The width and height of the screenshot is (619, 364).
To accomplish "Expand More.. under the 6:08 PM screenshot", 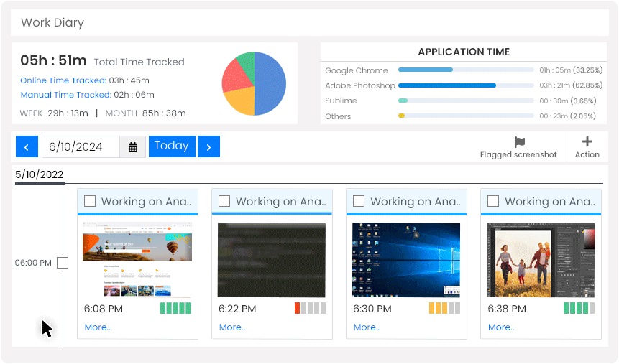I will point(97,327).
